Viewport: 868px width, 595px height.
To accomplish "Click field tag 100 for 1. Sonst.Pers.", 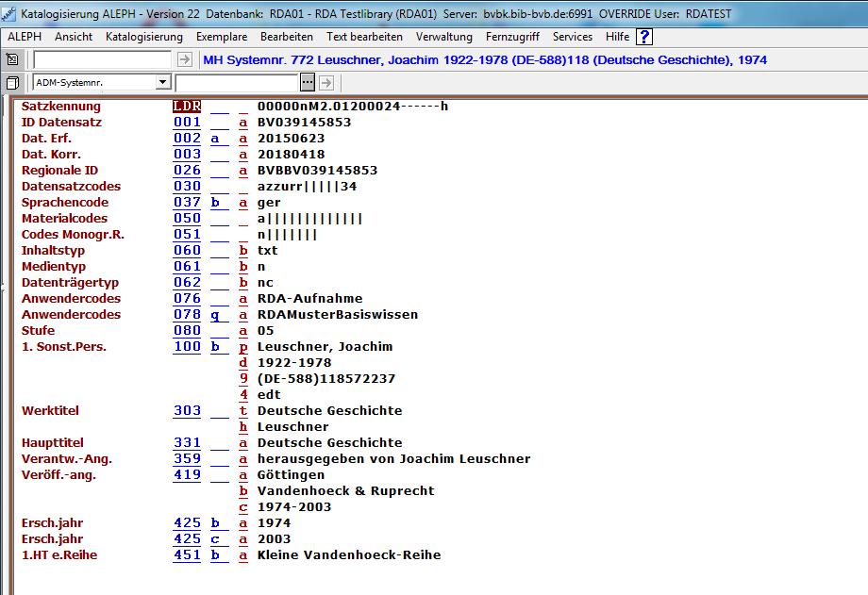I will pos(187,347).
